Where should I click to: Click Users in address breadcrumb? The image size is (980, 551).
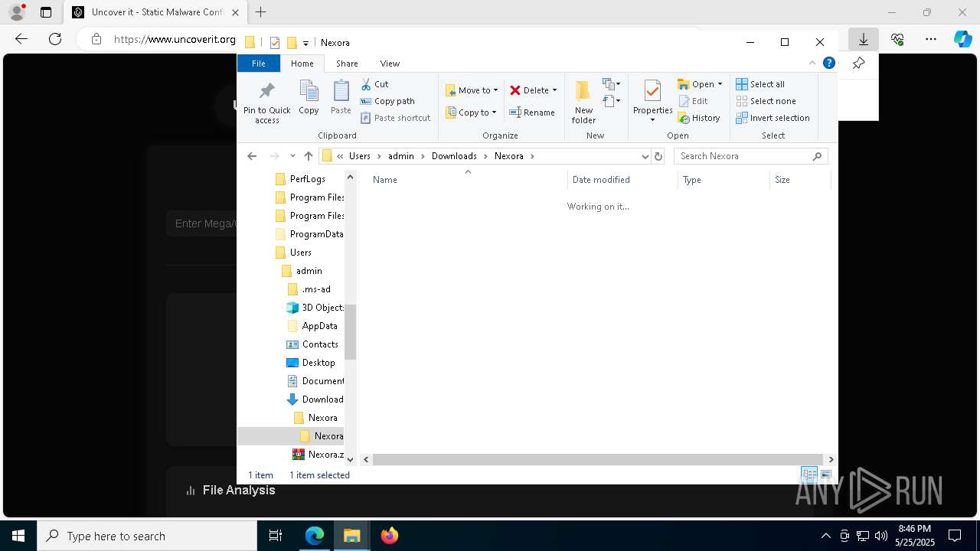[360, 156]
